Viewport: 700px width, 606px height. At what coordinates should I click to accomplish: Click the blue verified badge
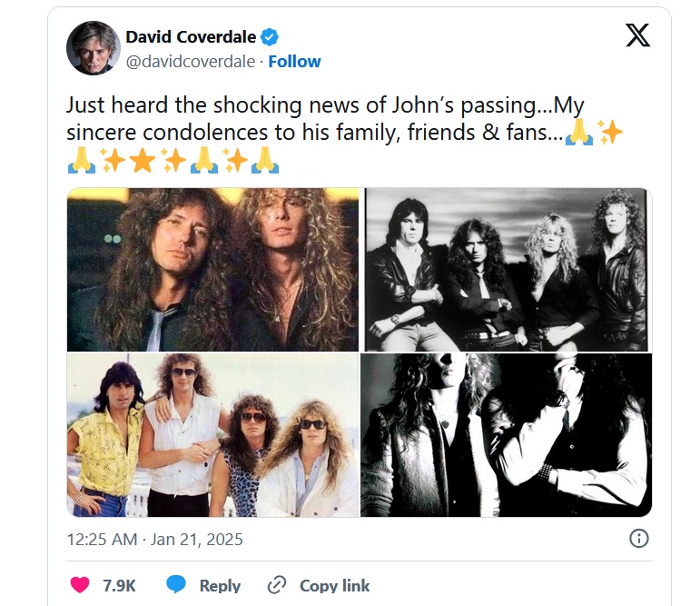point(270,37)
